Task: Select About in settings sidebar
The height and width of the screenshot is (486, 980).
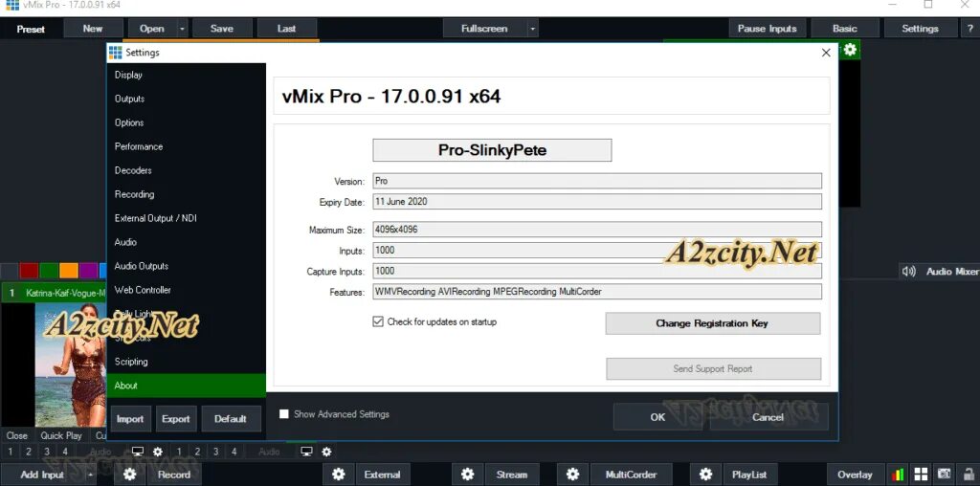Action: coord(187,386)
